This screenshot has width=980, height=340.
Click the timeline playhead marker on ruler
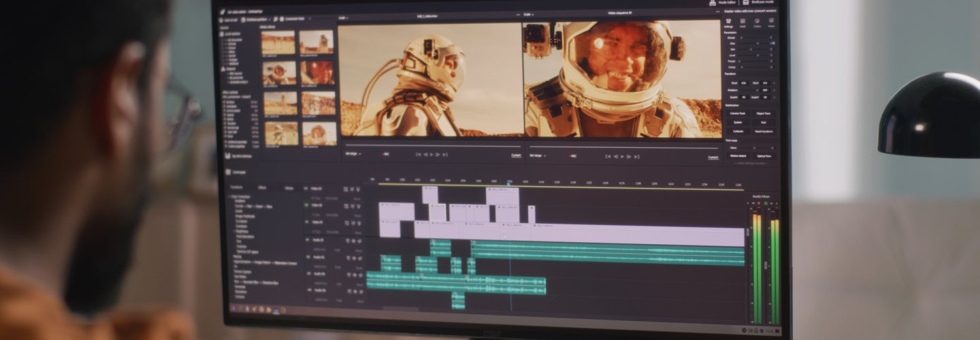[x=509, y=183]
